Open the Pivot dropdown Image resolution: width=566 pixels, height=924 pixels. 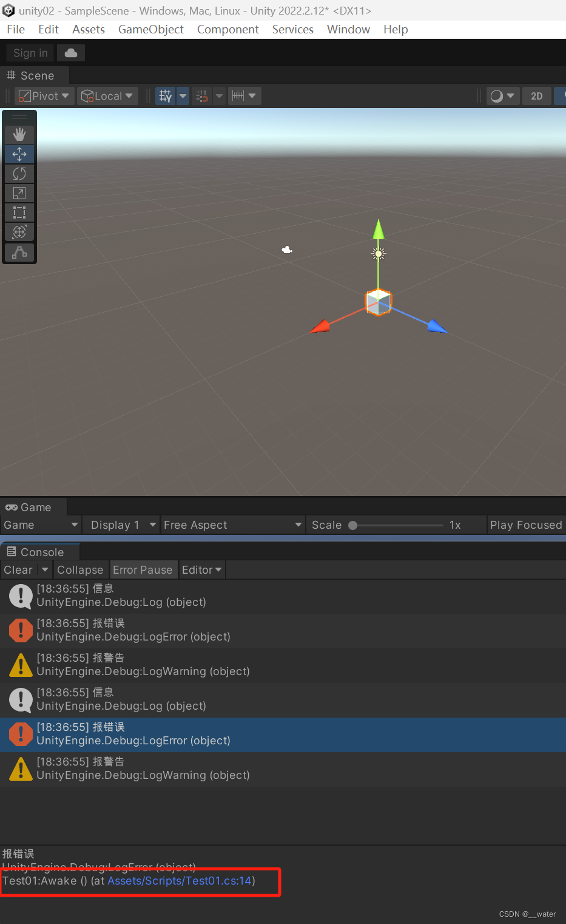[x=43, y=95]
